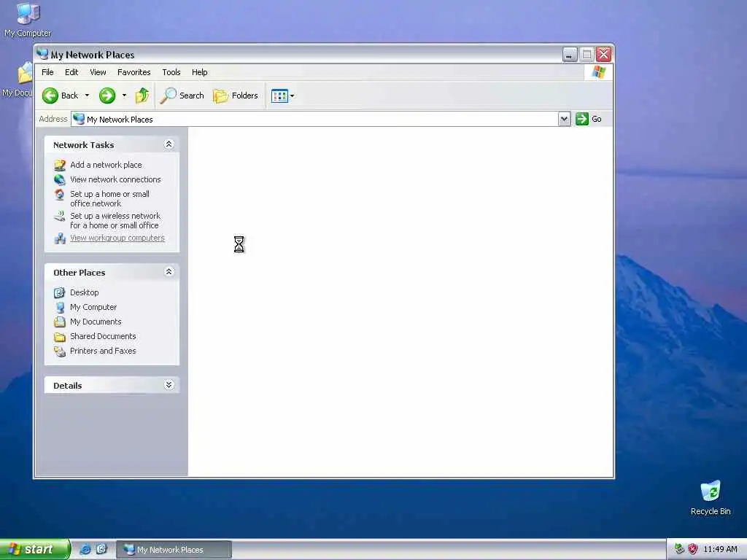Click the wireless network setup icon
This screenshot has height=560, width=747.
[60, 216]
